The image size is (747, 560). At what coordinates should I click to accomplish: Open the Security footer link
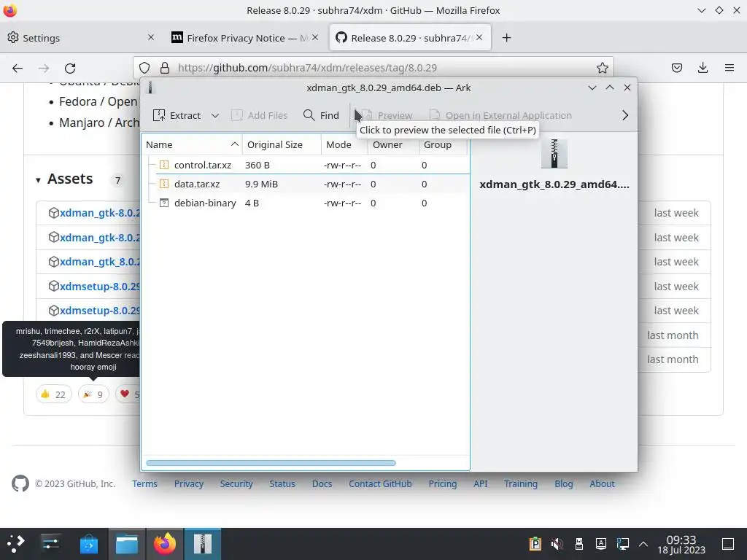coord(236,484)
